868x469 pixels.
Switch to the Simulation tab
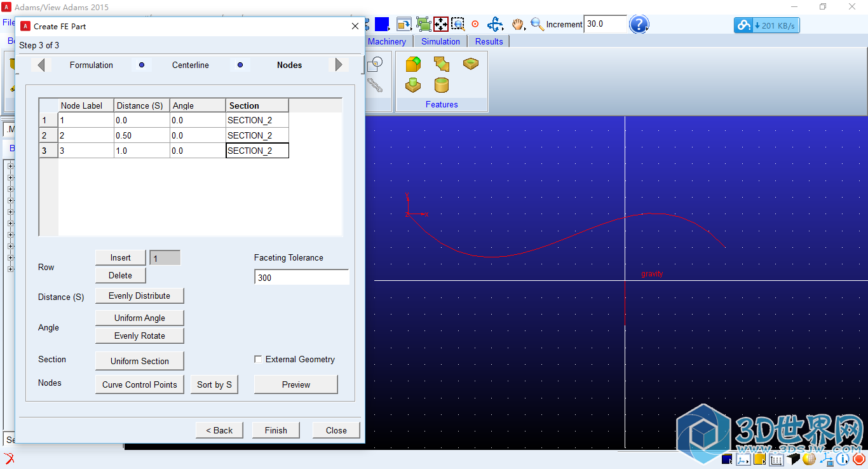point(440,41)
